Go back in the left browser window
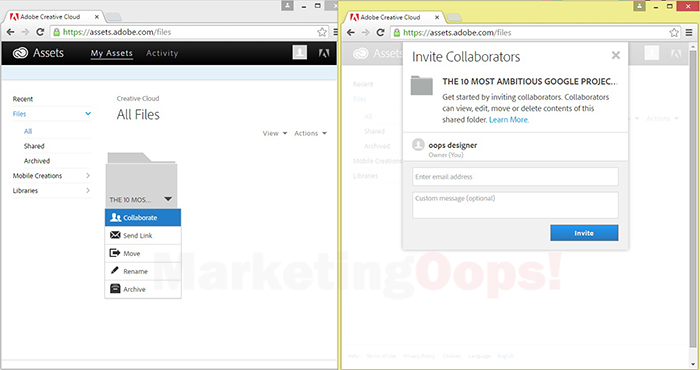Screen dimensions: 700x370 (x=11, y=32)
